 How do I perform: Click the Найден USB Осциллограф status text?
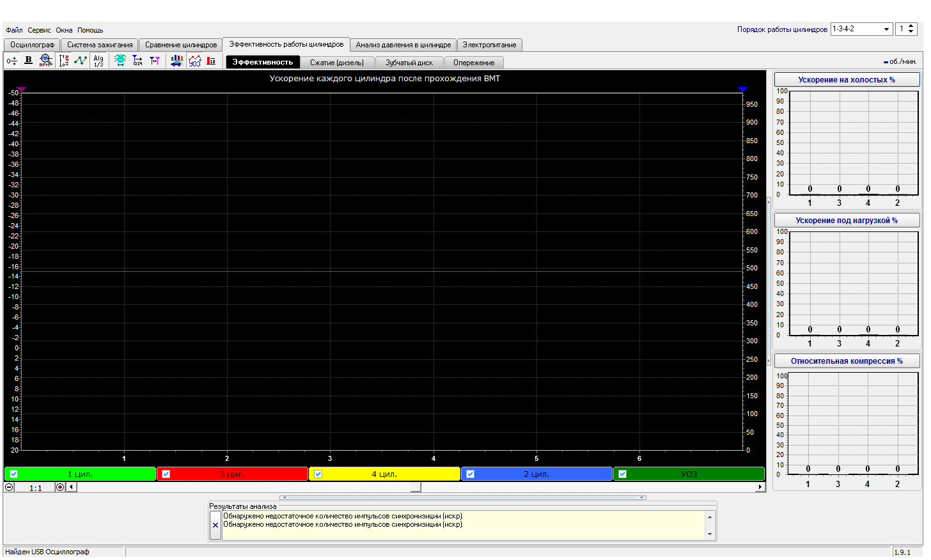[x=47, y=552]
